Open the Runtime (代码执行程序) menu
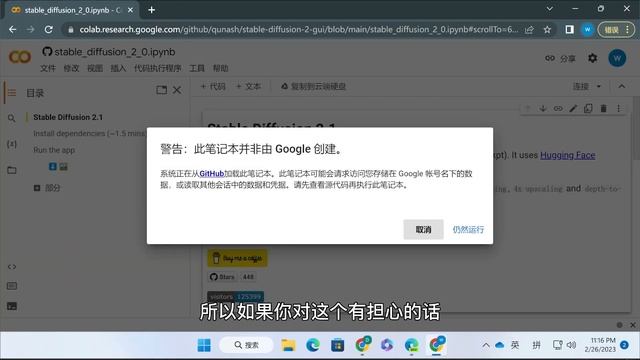Image resolution: width=640 pixels, height=360 pixels. (x=158, y=68)
